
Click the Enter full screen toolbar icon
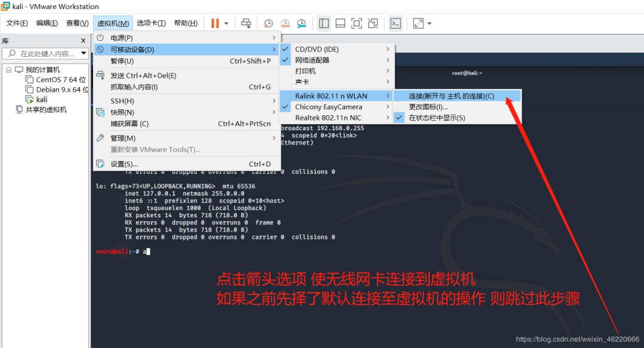[x=357, y=23]
